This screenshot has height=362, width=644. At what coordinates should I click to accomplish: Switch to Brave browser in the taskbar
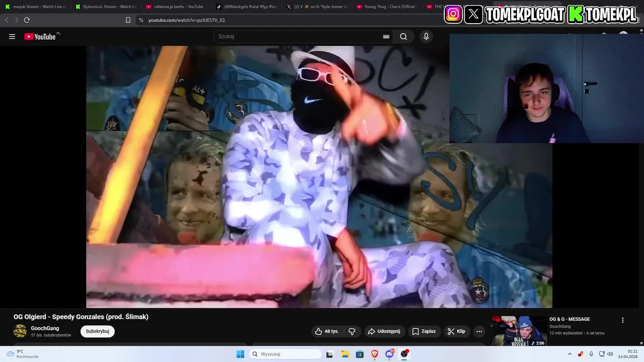374,354
